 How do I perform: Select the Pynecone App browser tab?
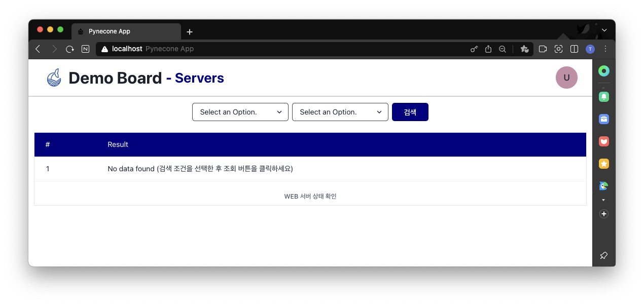point(126,31)
